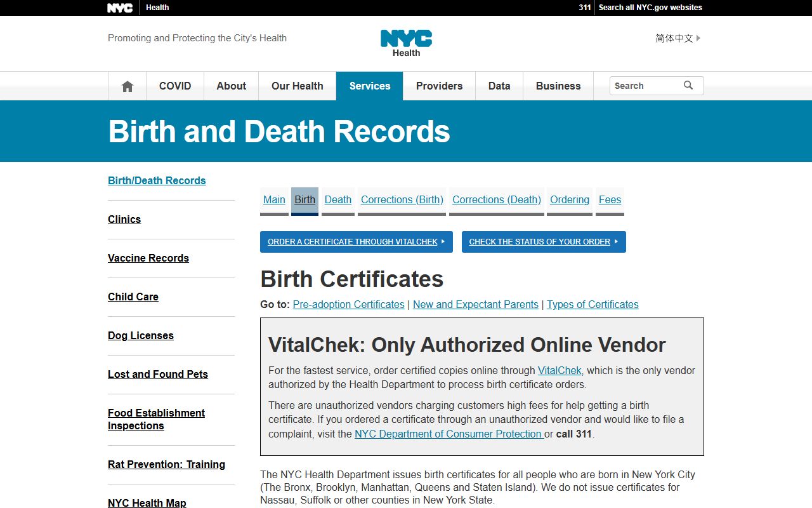The image size is (812, 508).
Task: Click the Health link in top bar
Action: [157, 8]
